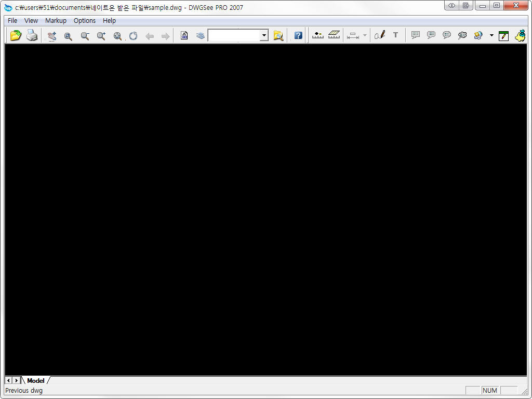532x399 pixels.
Task: Regenerate the drawing with circular arrow icon
Action: tap(134, 36)
